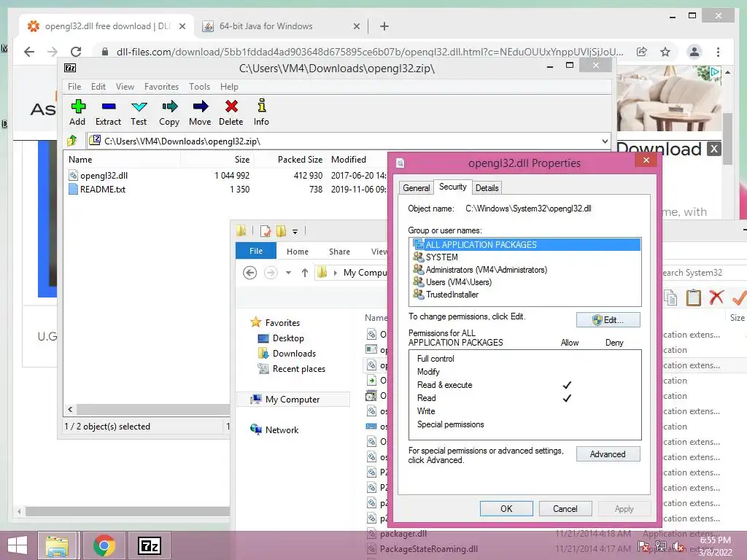Open 7-Zip from the taskbar
747x560 pixels.
coord(150,545)
